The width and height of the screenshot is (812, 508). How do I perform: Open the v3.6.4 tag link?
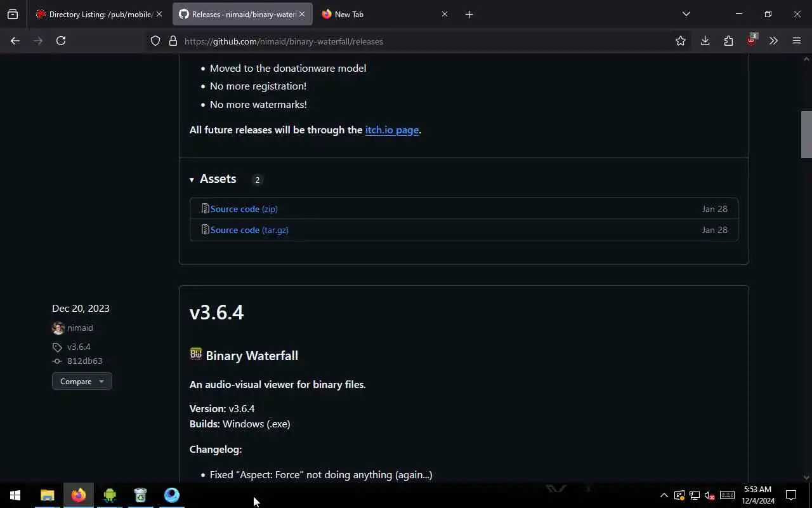pos(79,347)
